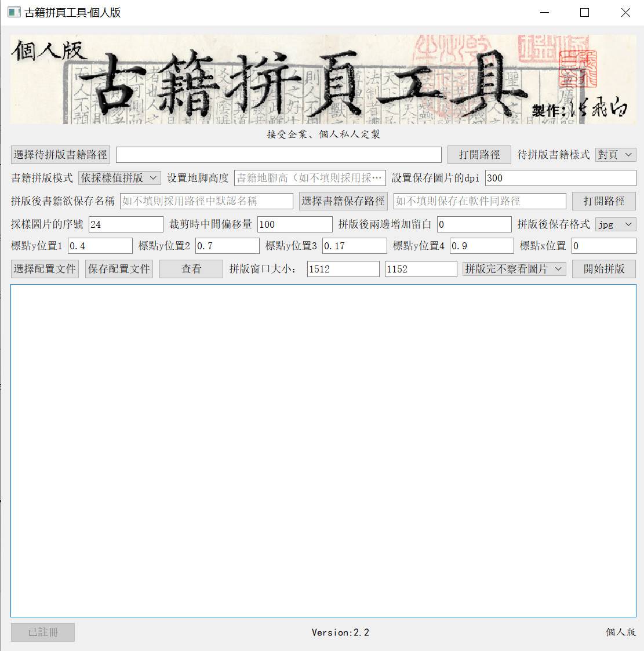Click the 保存配置文件 button

click(x=119, y=268)
